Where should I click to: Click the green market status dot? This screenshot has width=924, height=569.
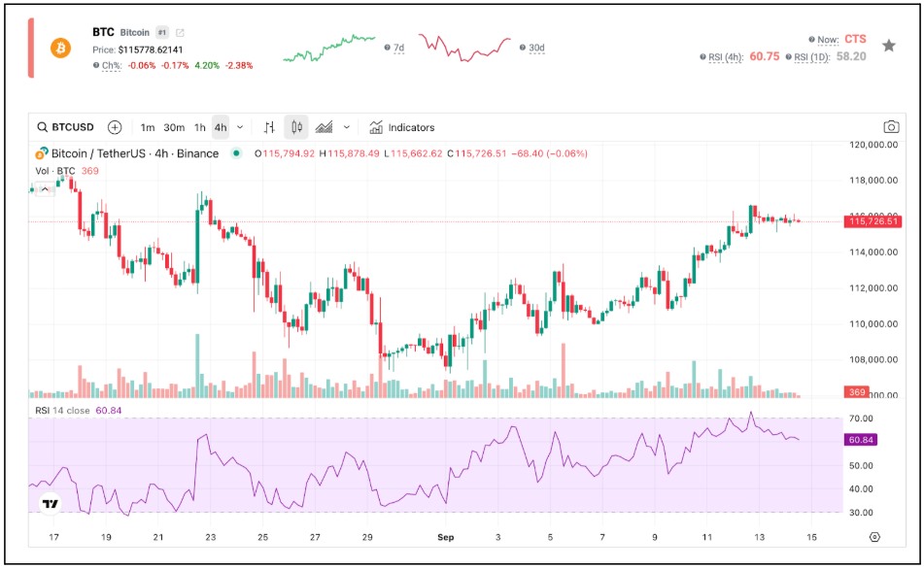pyautogui.click(x=236, y=153)
